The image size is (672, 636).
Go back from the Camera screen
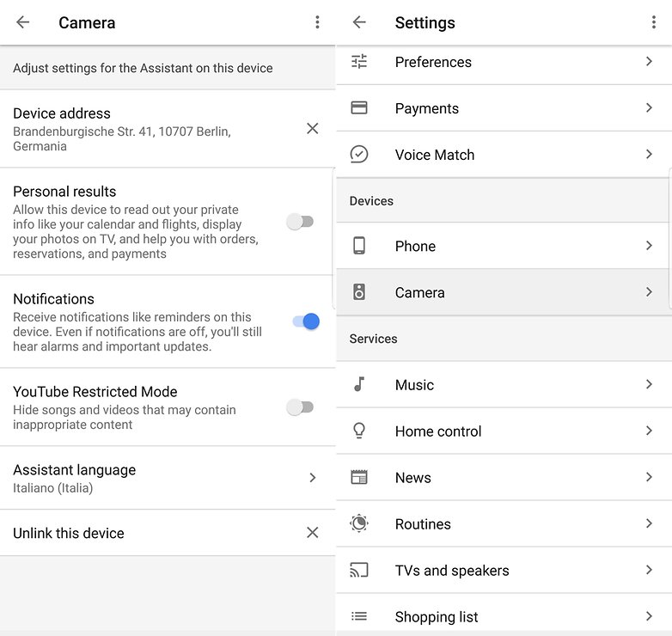coord(22,22)
